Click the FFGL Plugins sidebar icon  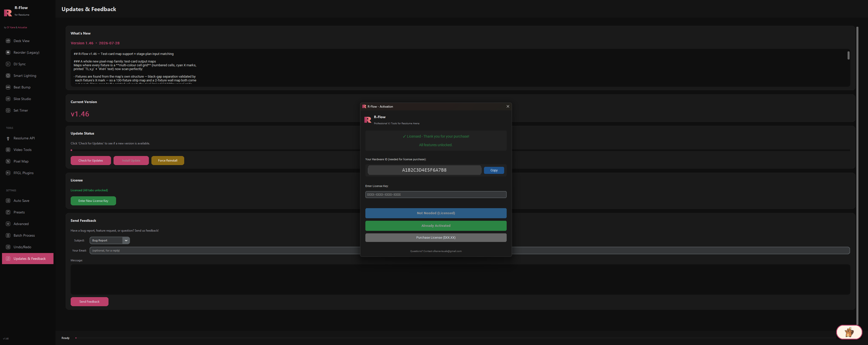coord(8,173)
